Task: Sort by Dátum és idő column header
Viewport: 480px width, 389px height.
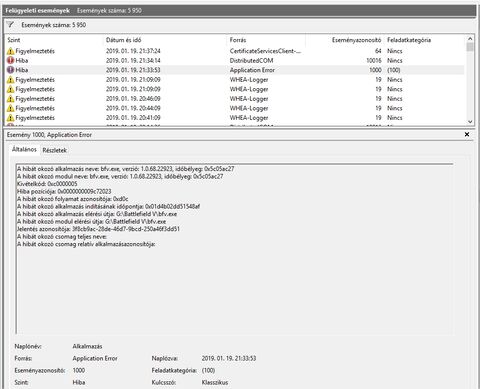Action: (124, 40)
